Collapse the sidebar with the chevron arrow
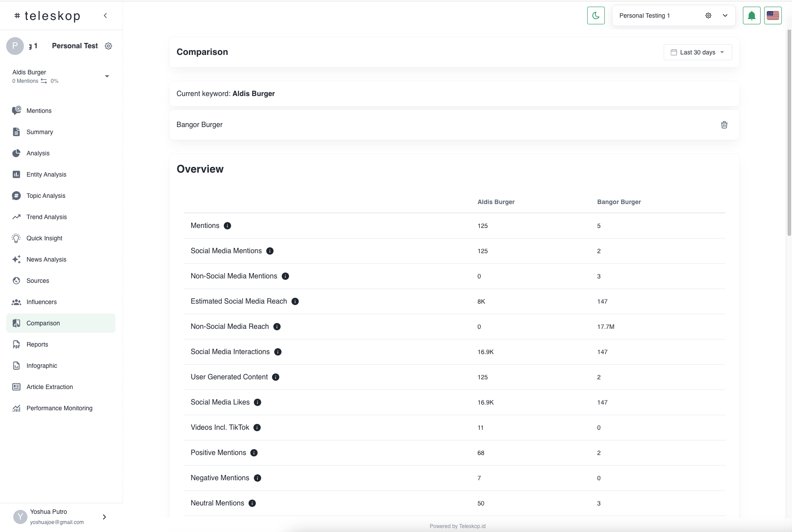 105,15
